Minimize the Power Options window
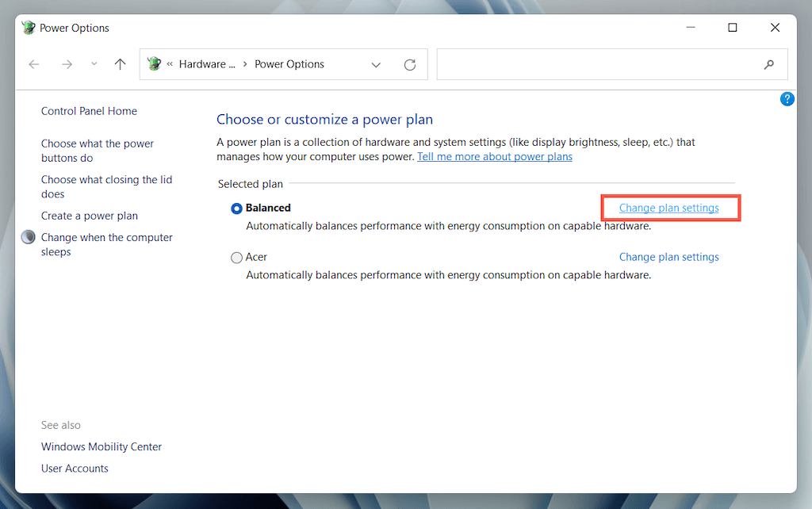 coord(691,28)
